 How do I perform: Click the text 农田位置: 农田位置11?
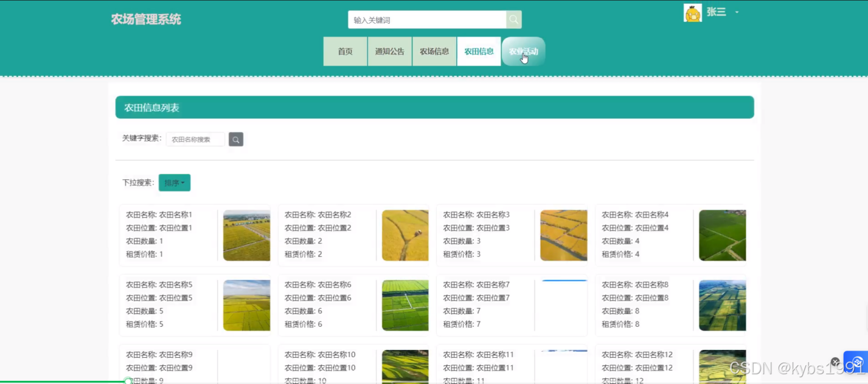click(x=479, y=368)
